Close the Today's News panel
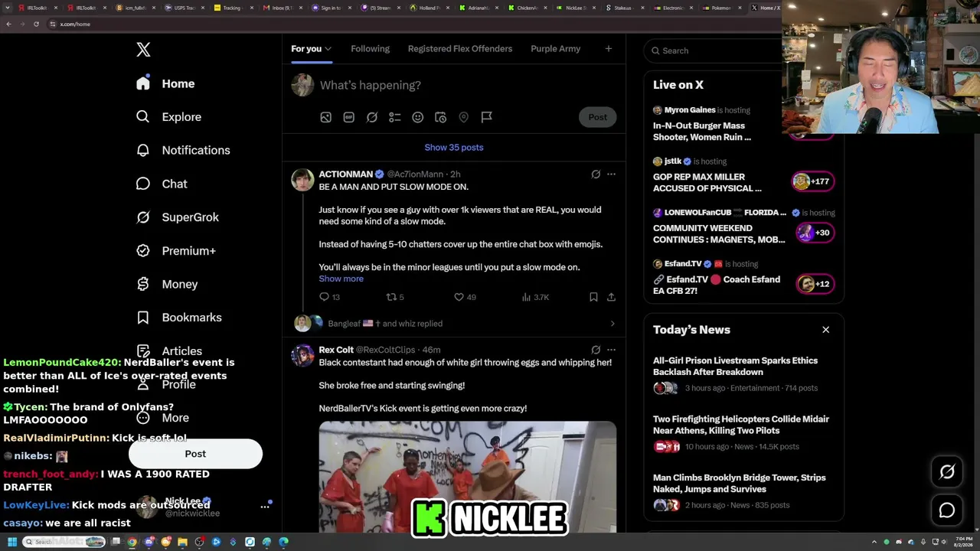Image resolution: width=980 pixels, height=551 pixels. (825, 330)
